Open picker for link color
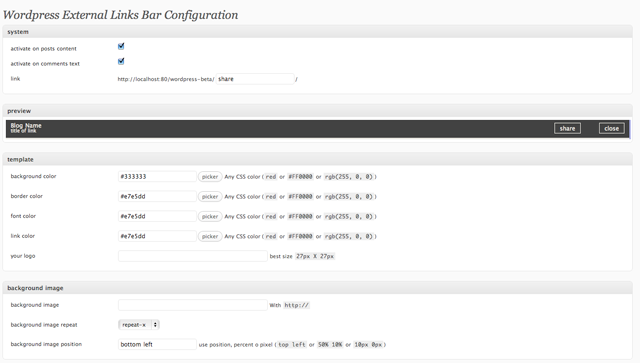This screenshot has width=640, height=363. (x=210, y=236)
